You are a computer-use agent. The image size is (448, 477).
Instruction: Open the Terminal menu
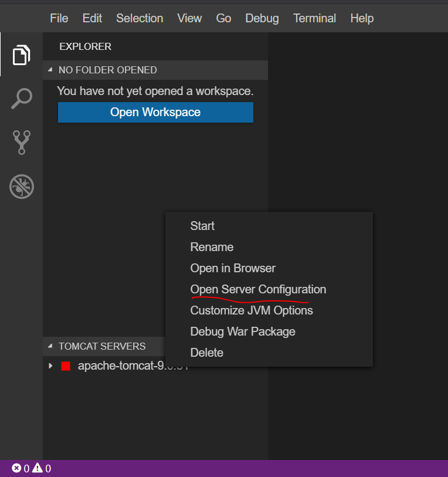click(314, 18)
